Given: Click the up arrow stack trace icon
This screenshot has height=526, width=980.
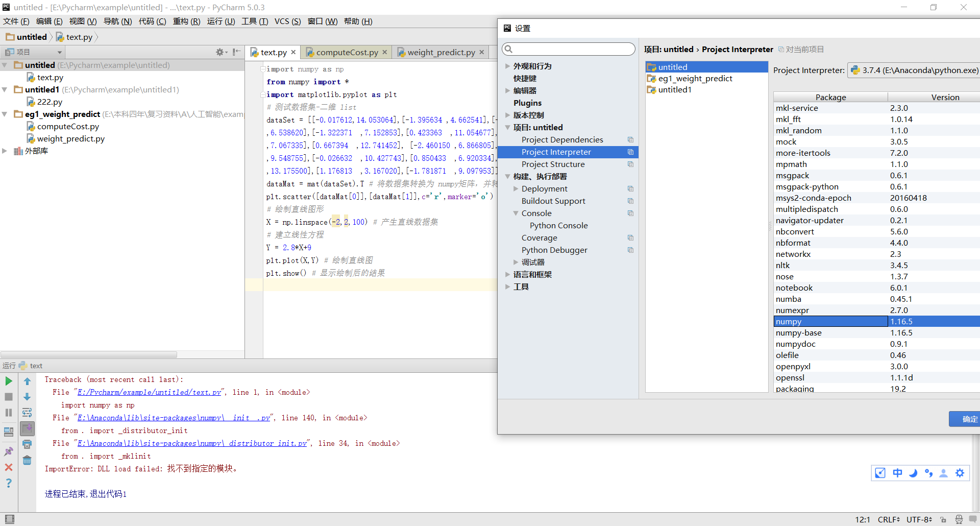Looking at the screenshot, I should pyautogui.click(x=27, y=381).
